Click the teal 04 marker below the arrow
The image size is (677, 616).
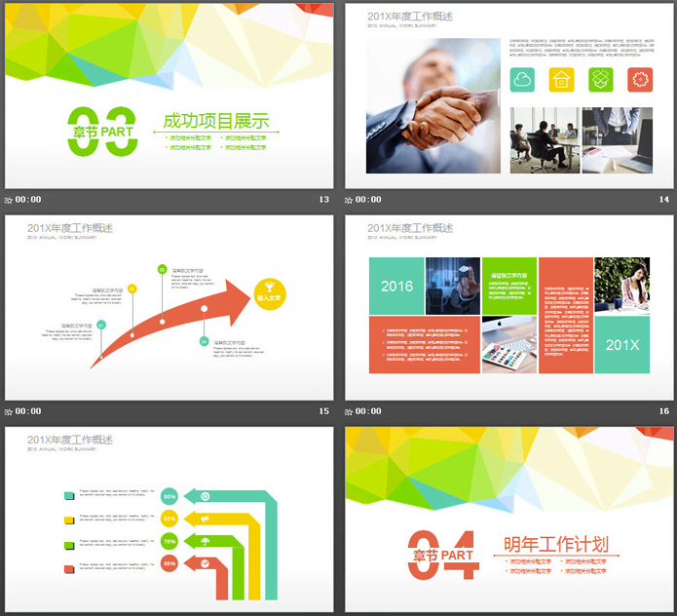204,342
